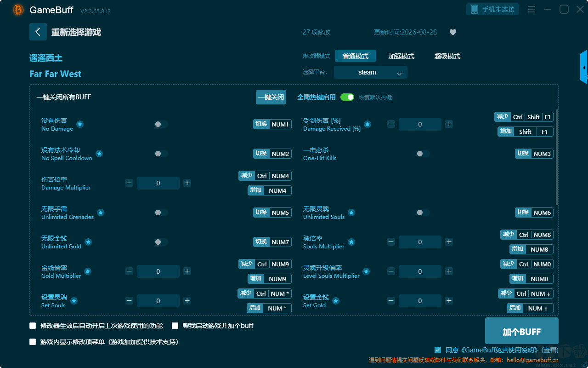Click the 切换 NUM6 hotkey button

534,213
